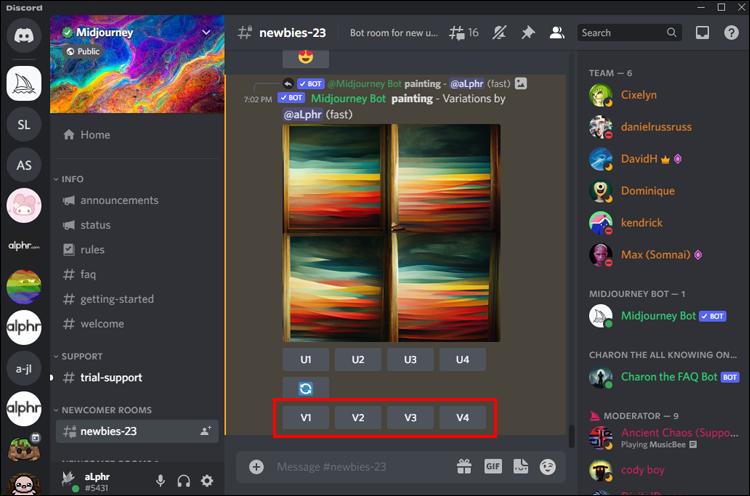The image size is (750, 496).
Task: Open Discord home direct messages icon
Action: [x=23, y=35]
